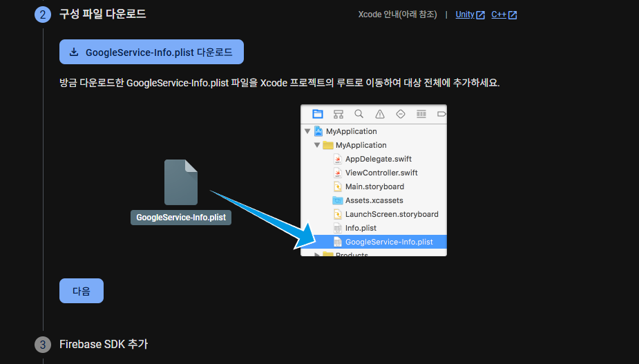
Task: Click the GoogleService-Info.plist download button
Action: coord(151,52)
